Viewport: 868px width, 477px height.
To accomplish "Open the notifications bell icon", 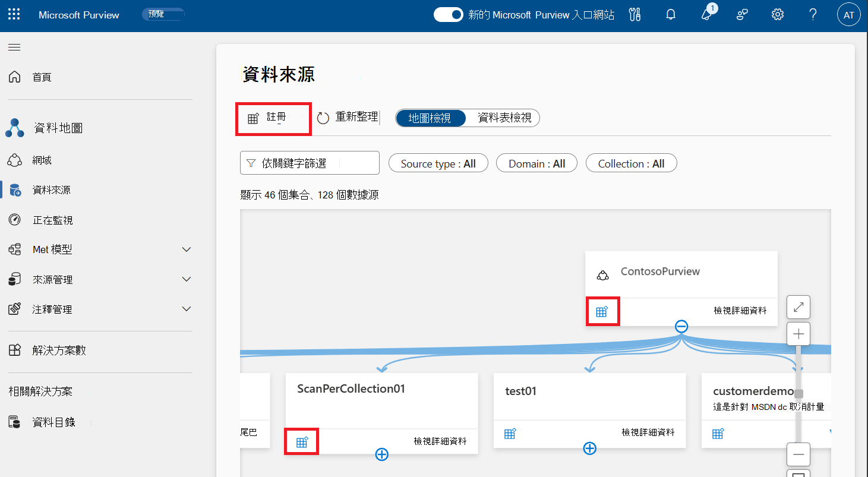I will click(x=671, y=15).
